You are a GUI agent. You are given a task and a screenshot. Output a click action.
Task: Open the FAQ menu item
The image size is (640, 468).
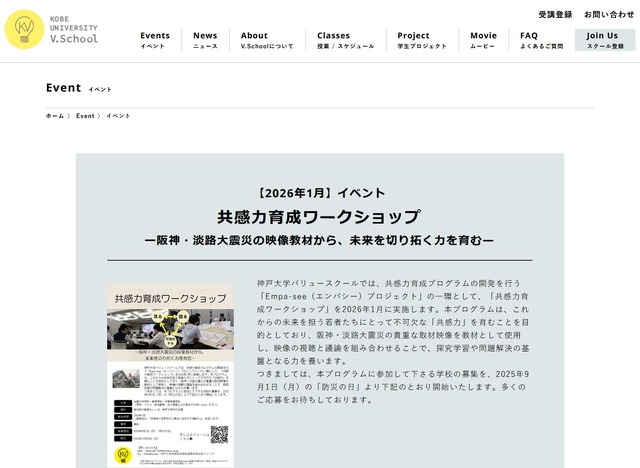541,40
